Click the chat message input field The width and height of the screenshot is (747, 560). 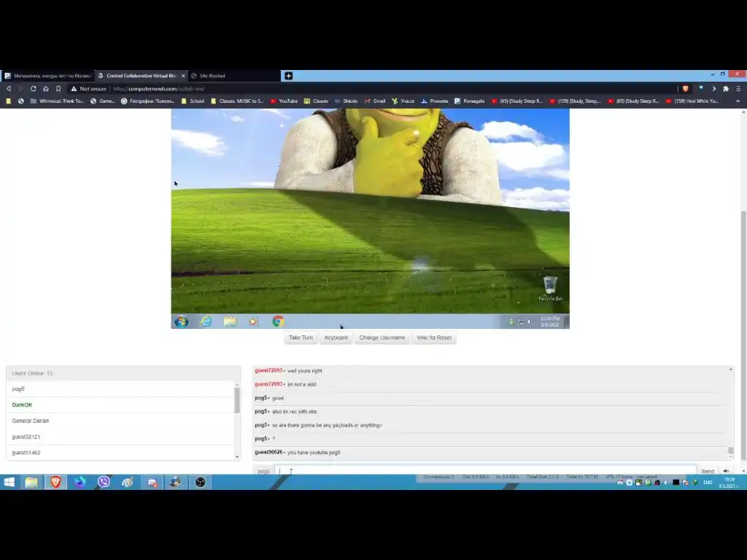[485, 470]
